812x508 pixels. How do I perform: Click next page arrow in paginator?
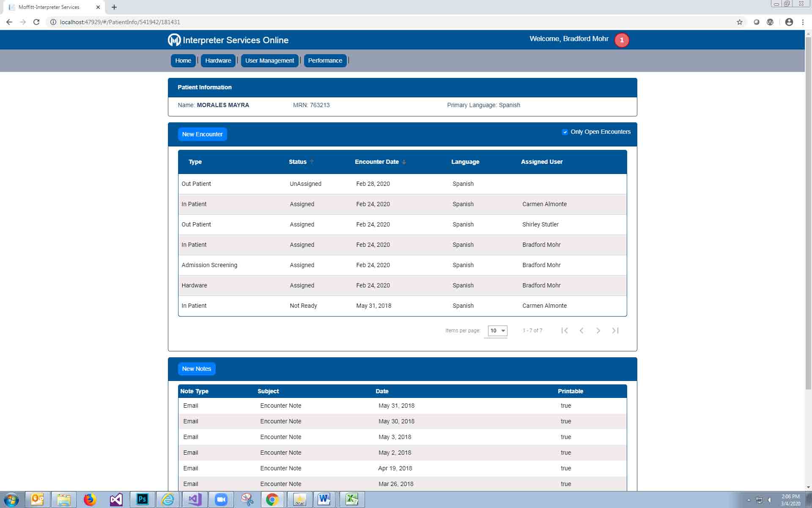598,331
